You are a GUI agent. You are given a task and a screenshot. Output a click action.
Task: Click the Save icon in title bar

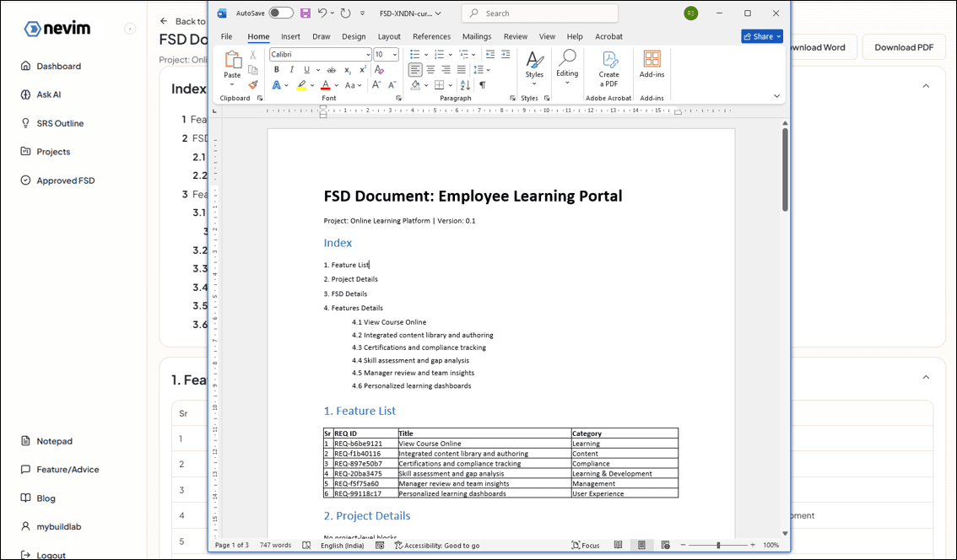click(305, 13)
